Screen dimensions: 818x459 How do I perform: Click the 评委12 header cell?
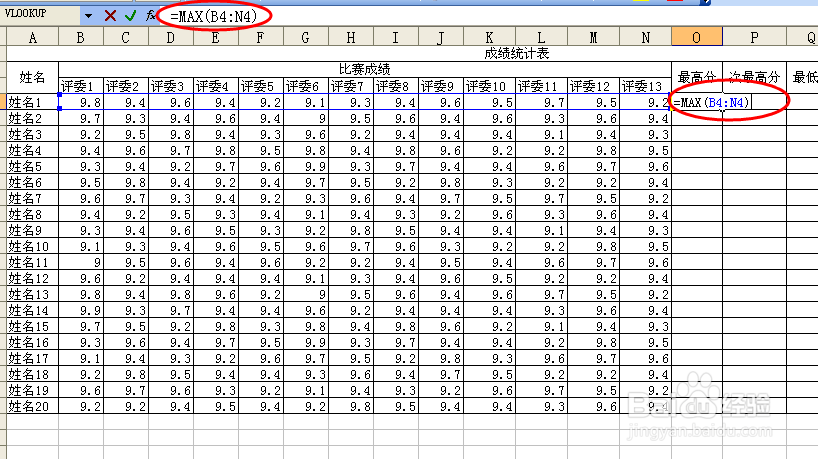[593, 85]
